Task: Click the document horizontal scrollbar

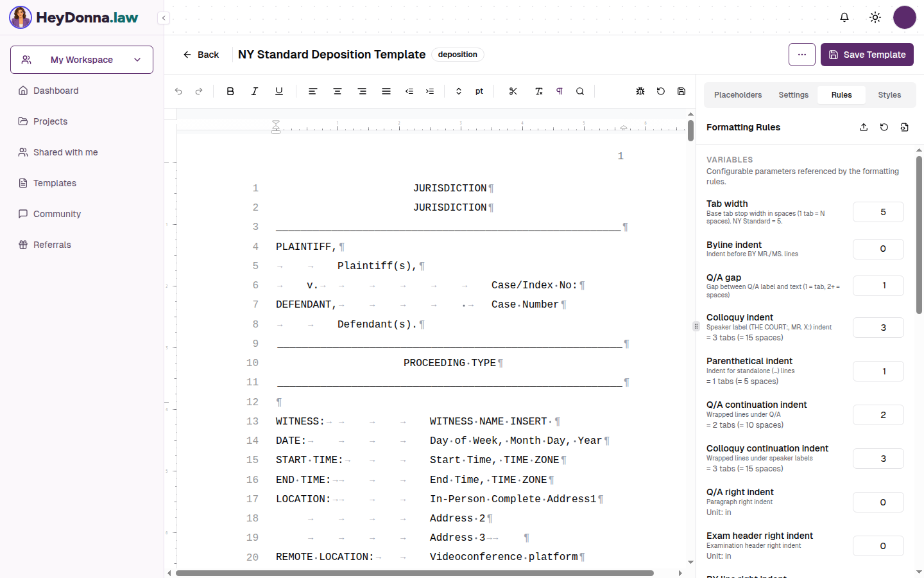Action: [415, 573]
